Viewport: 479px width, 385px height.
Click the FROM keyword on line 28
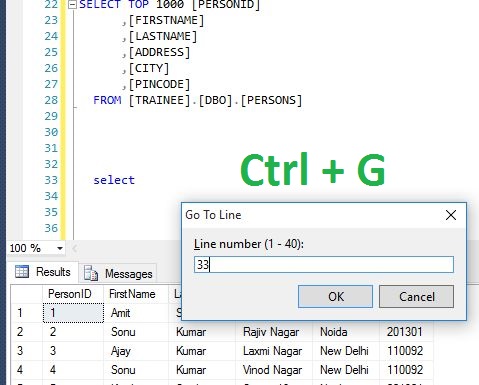point(107,100)
